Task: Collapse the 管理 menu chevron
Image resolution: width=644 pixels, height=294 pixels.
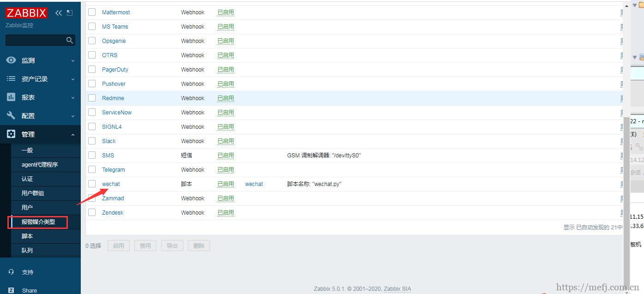Action: [72, 134]
